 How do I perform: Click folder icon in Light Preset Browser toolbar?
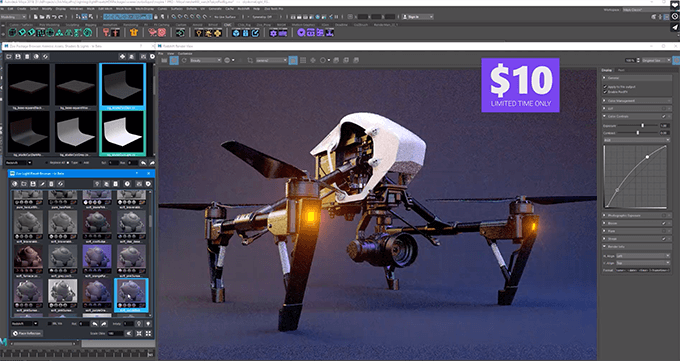pos(24,184)
